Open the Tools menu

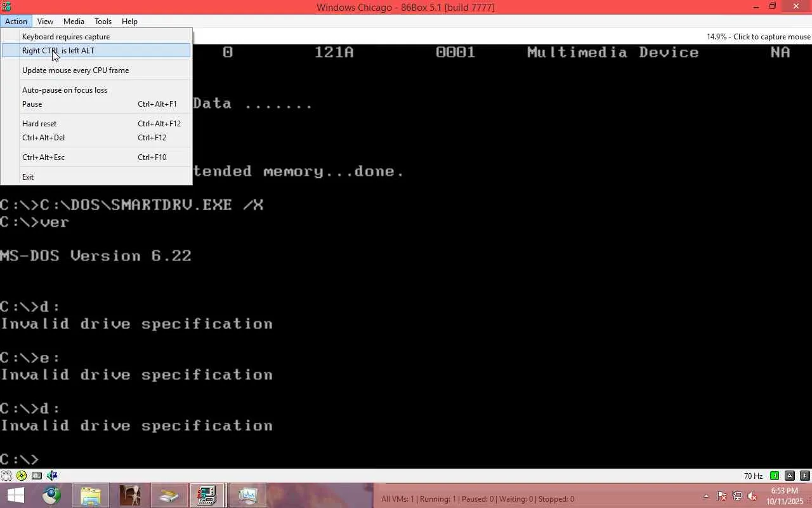(103, 22)
